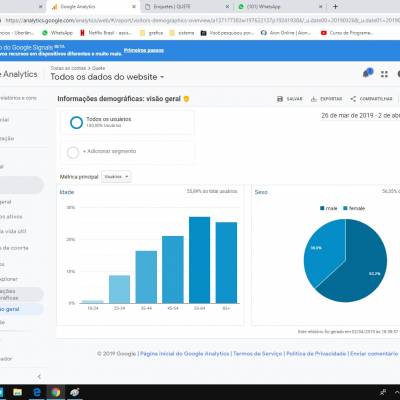Screen dimensions: 400x400
Task: Open Chrome in the Windows taskbar
Action: click(56, 392)
